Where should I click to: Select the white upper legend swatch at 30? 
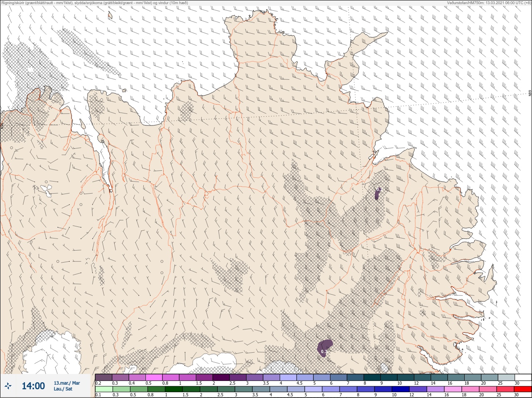[x=523, y=378]
